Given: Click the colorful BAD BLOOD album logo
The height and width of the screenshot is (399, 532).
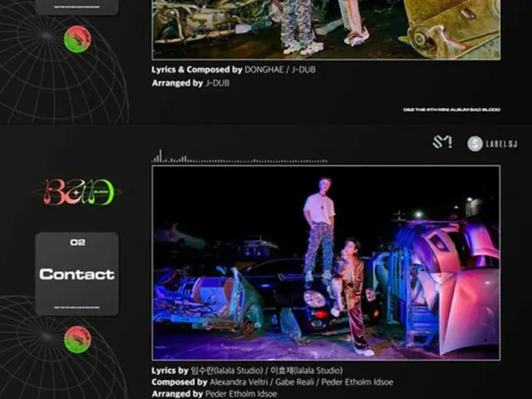Looking at the screenshot, I should click(77, 192).
